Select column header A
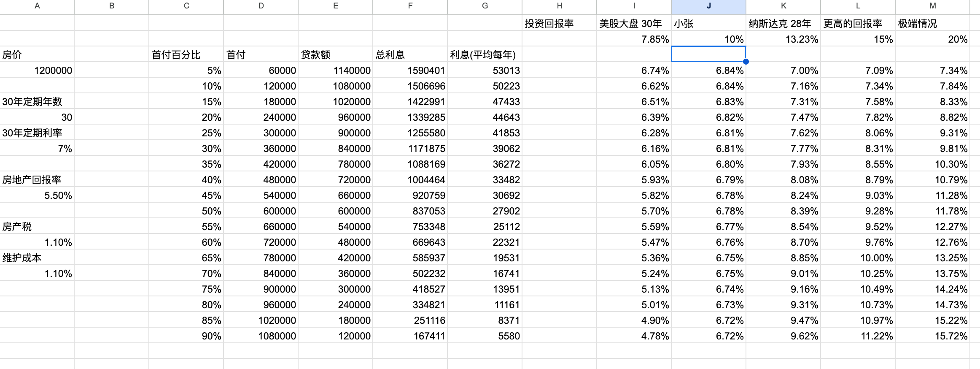This screenshot has height=369, width=980. (x=37, y=6)
